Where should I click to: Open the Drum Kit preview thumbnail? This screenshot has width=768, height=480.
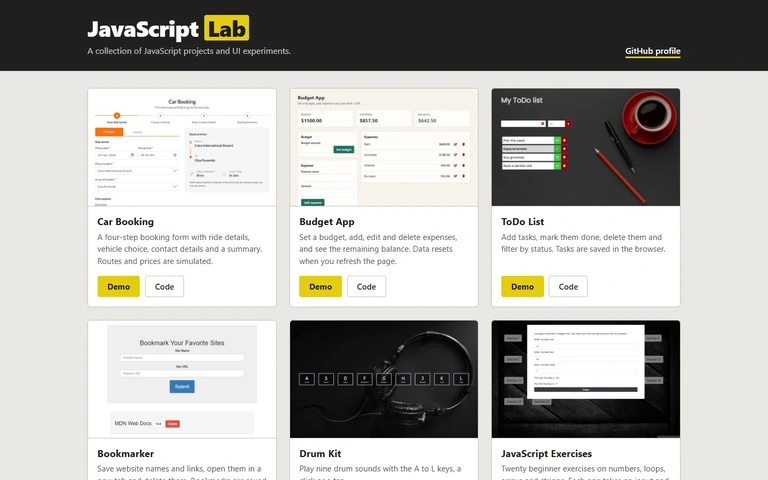tap(384, 379)
